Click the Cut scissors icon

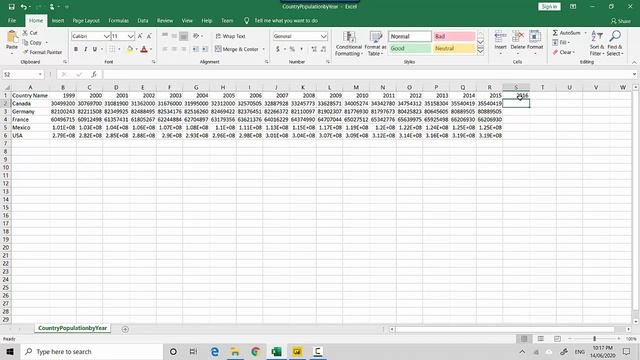(25, 33)
